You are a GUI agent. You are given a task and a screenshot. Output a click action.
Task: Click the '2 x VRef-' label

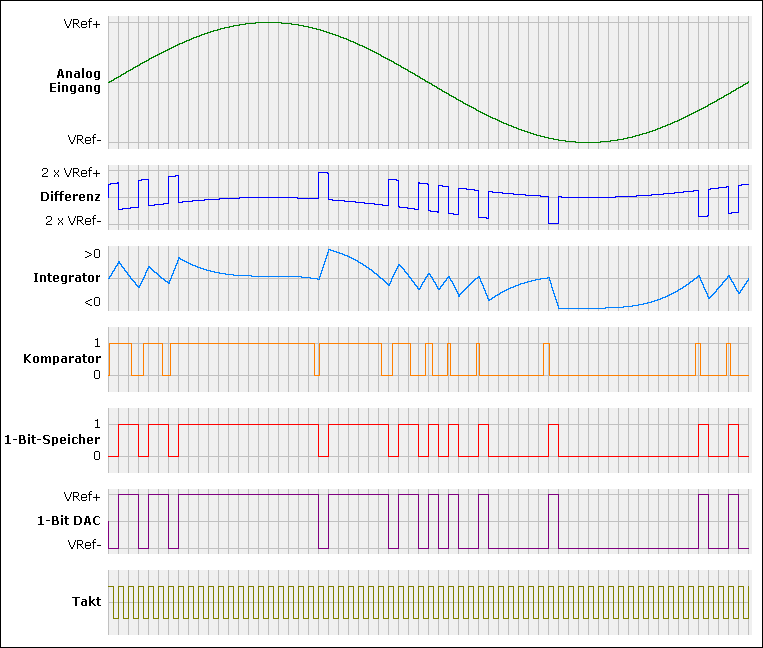[x=73, y=221]
